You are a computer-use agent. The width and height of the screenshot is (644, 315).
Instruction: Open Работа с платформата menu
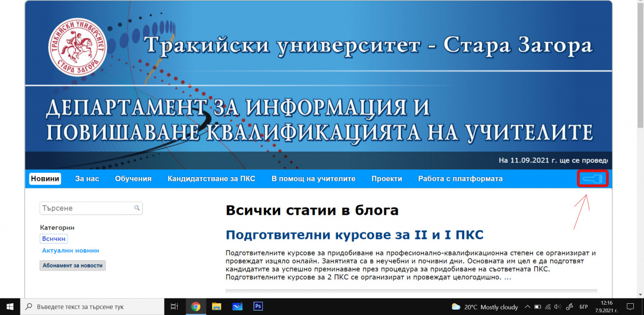pyautogui.click(x=460, y=179)
